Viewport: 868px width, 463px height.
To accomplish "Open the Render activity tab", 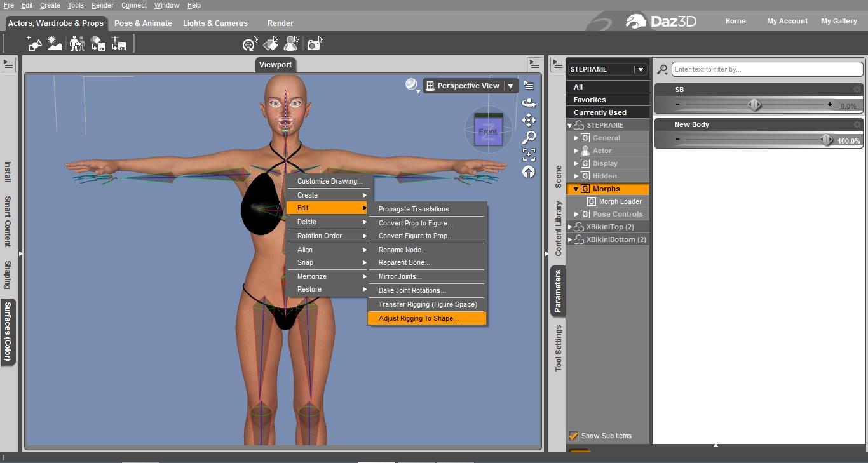I will click(280, 23).
